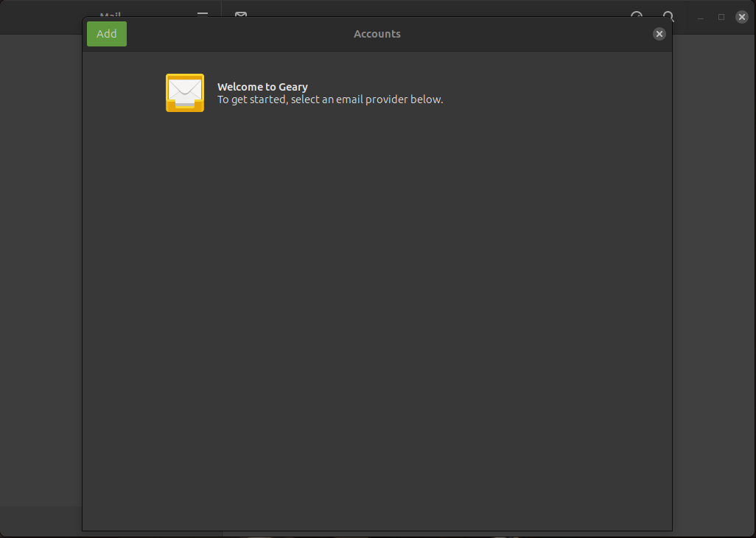Maximize the Mail main window

(x=721, y=18)
